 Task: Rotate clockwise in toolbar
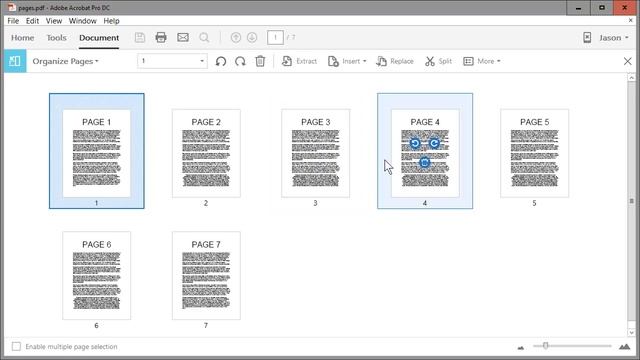tap(240, 61)
